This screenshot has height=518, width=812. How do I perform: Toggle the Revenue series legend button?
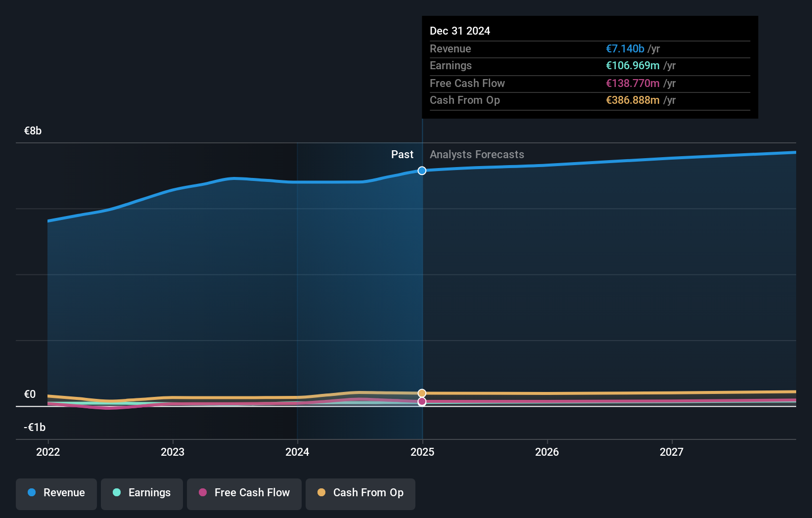(56, 494)
